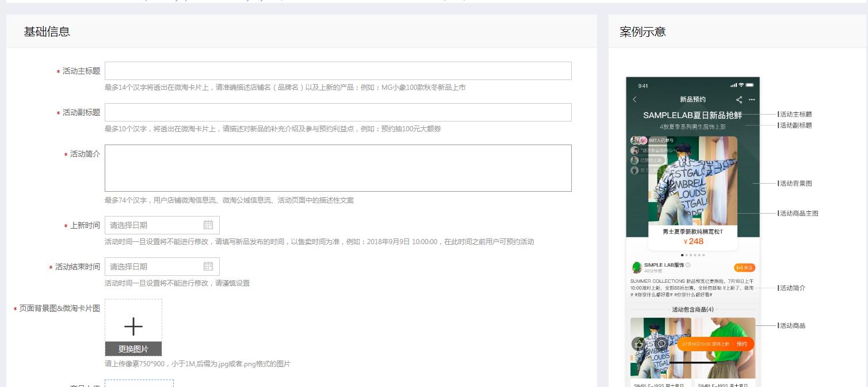Click the comment bubble icon on the product card
Screen dimensions: 868x387
point(661,344)
